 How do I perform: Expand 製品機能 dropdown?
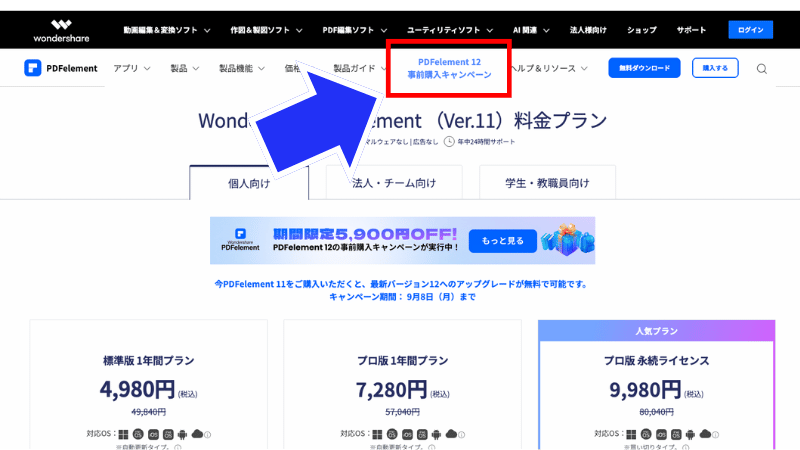[242, 68]
